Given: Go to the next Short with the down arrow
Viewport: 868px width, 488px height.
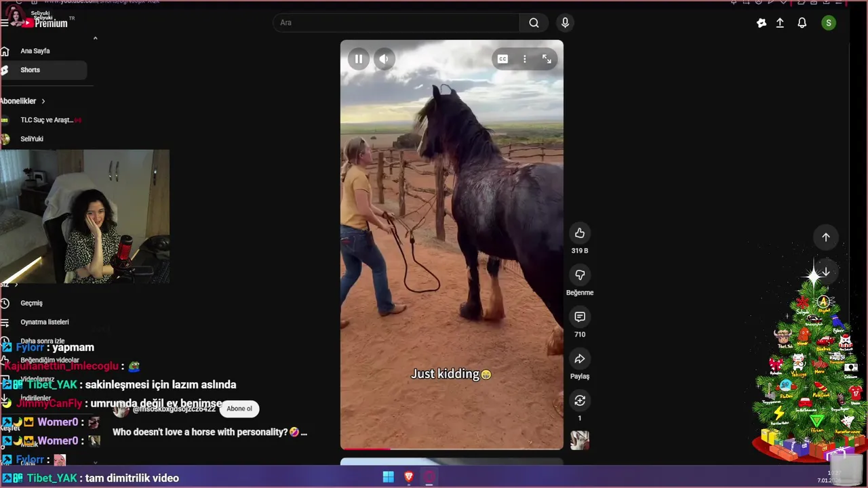Looking at the screenshot, I should (826, 272).
